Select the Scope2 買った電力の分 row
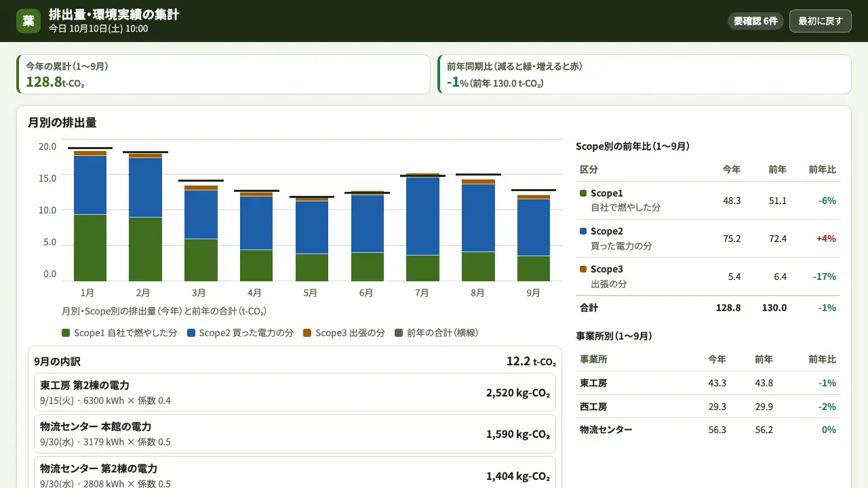The height and width of the screenshot is (488, 868). pos(708,239)
